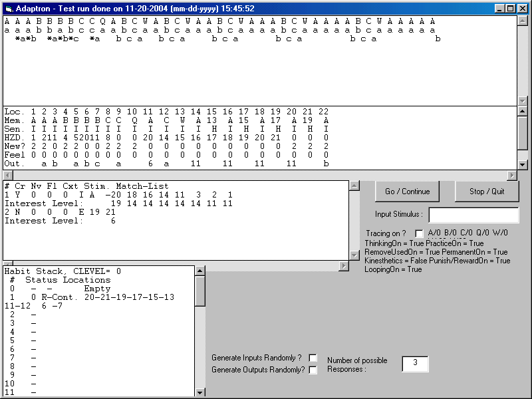Click the 'Habit Stack, CLEVEL= 0' header text
The width and height of the screenshot is (532, 399).
pos(63,271)
